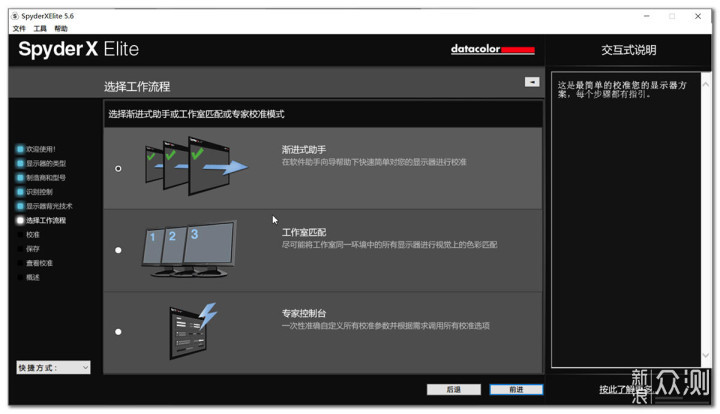Click the 后退 button
Image resolution: width=720 pixels, height=414 pixels.
point(454,390)
